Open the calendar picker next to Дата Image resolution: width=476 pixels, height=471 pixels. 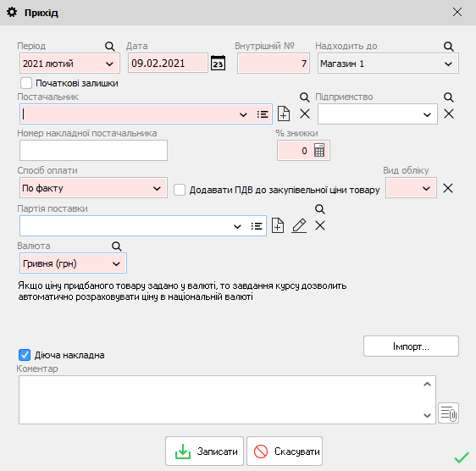[x=218, y=63]
